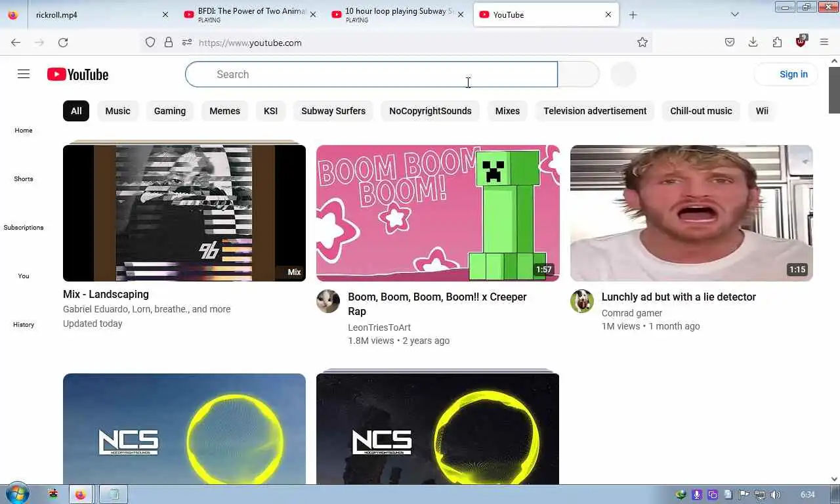Click the Firefox address bar URL
Viewport: 840px width, 504px height.
250,43
